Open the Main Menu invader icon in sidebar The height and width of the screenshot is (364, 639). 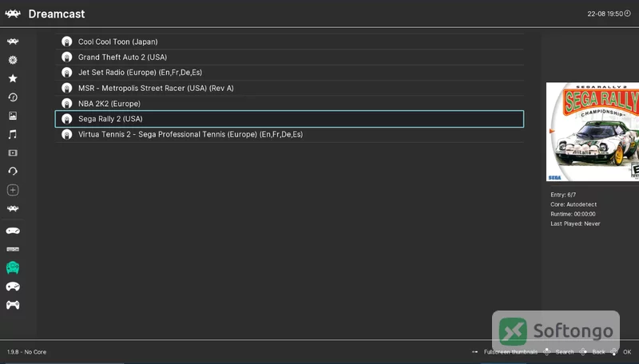(13, 42)
